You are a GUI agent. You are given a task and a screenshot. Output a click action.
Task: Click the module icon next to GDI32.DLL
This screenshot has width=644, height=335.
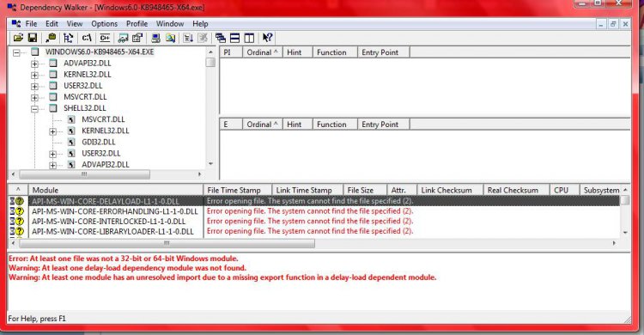click(x=71, y=142)
